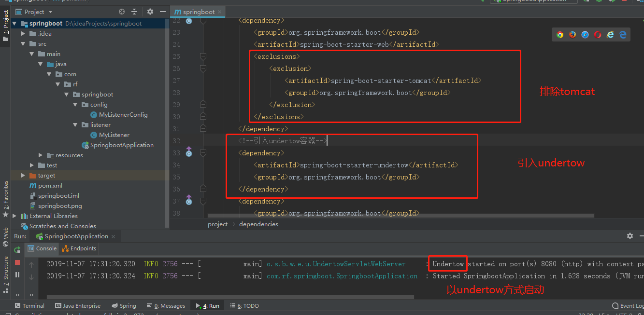Viewport: 644px width, 315px height.
Task: Open Java Enterprise tool window
Action: [78, 306]
